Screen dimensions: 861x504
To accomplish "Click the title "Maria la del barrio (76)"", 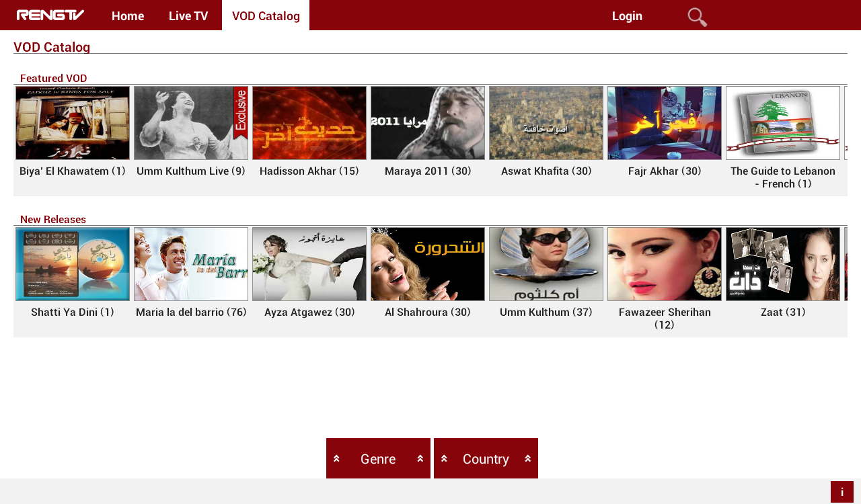I will click(x=191, y=312).
